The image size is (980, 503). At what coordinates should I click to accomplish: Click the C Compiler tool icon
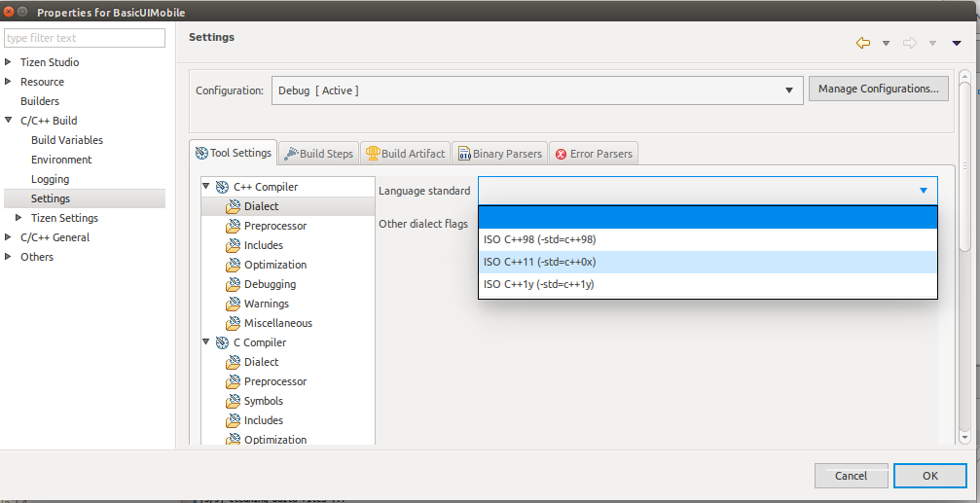223,342
